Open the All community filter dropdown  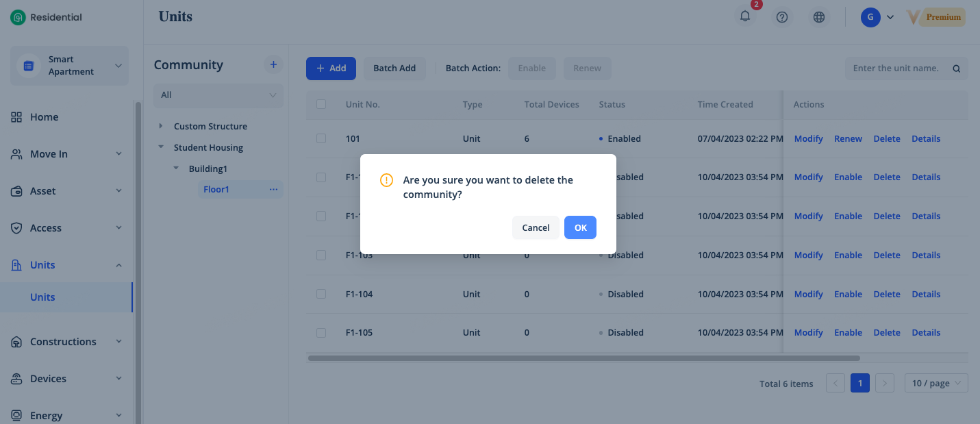coord(218,95)
